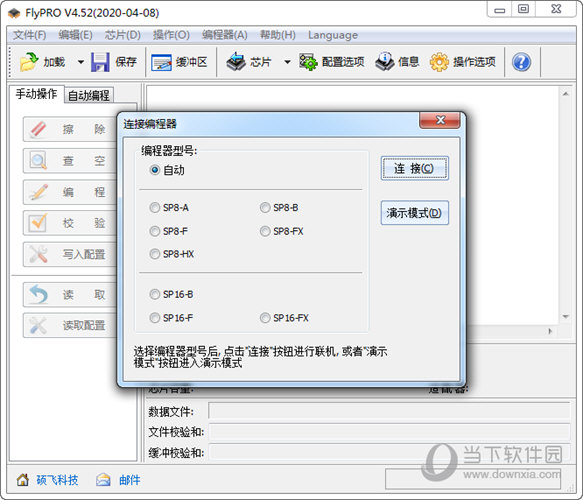Open the 硕飞科技 website link

pyautogui.click(x=57, y=480)
